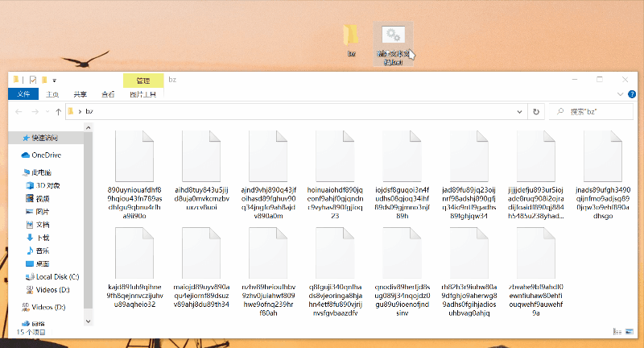Click the Help question mark icon
Screen dimensions: 644x348
pyautogui.click(x=634, y=93)
